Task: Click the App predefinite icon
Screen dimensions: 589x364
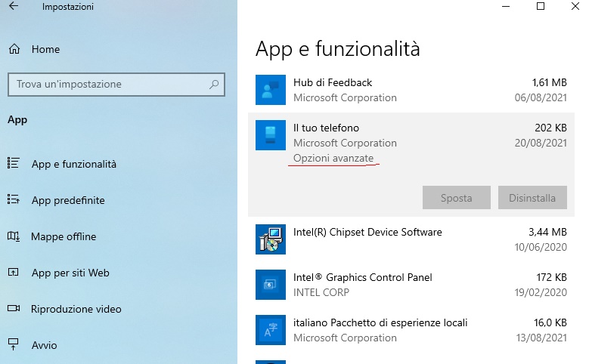Action: 14,199
